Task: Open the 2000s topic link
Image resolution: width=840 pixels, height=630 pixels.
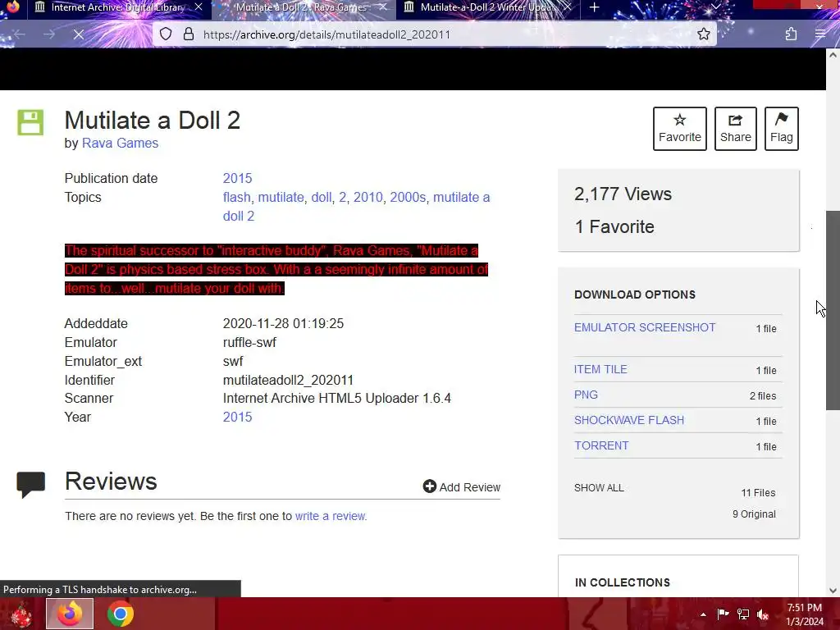Action: coord(408,197)
